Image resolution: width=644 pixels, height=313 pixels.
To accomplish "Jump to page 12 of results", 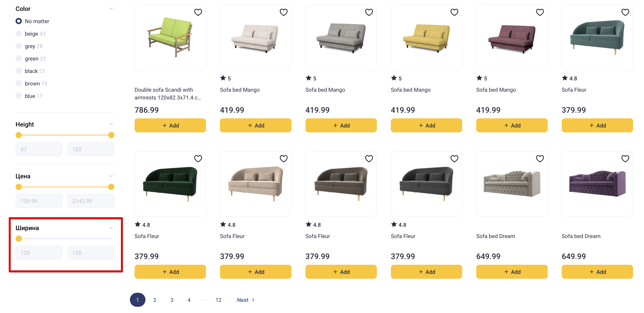I will (218, 300).
